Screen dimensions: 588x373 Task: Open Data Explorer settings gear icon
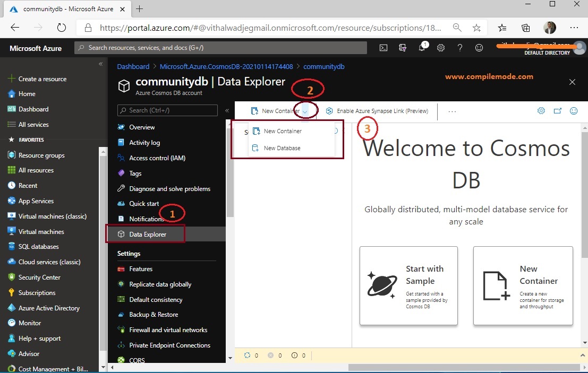tap(541, 111)
